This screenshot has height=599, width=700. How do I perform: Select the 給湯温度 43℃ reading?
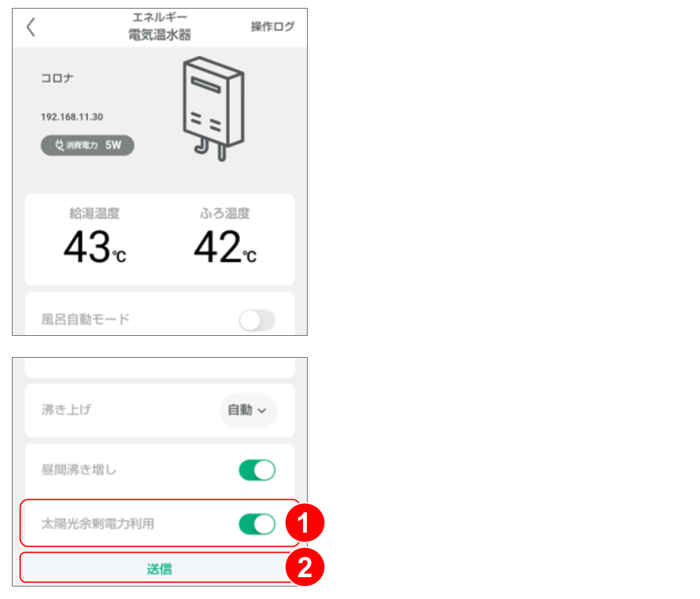point(95,247)
